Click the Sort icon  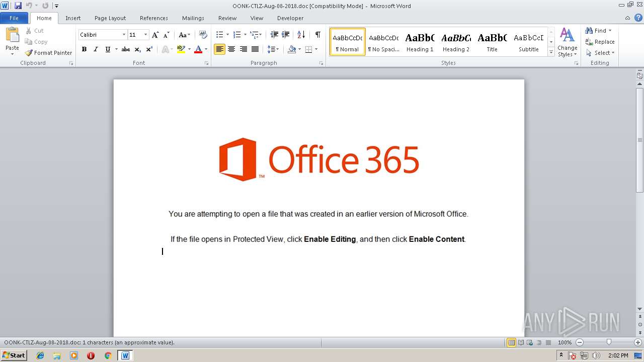click(301, 35)
